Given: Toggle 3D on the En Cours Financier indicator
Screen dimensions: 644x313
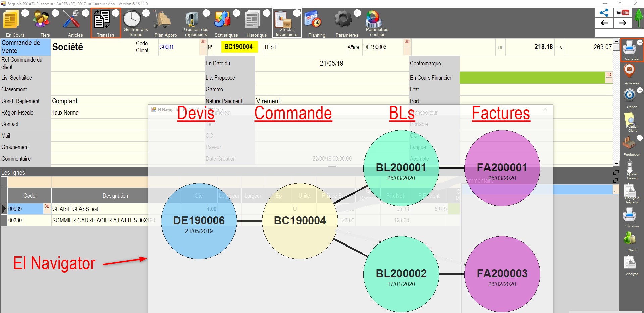Looking at the screenshot, I should point(608,75).
